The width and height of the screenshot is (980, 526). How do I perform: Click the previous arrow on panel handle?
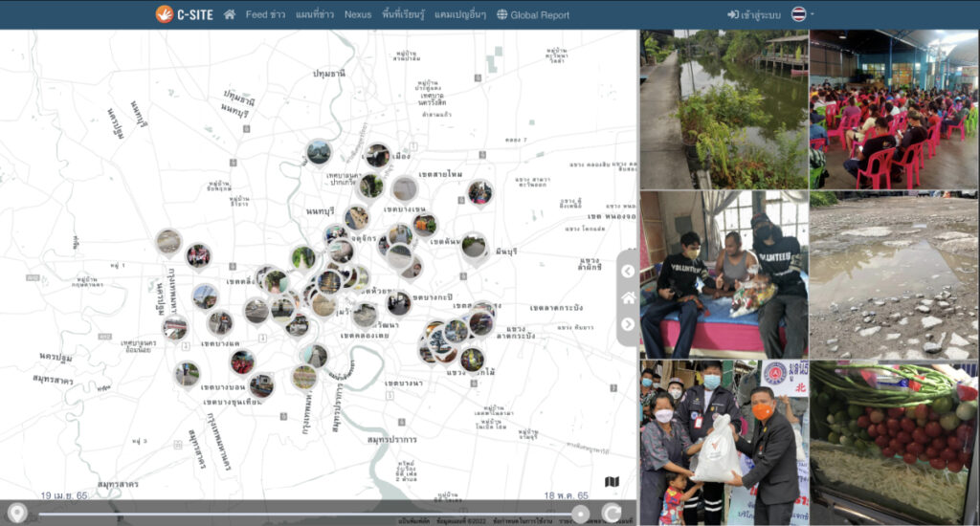pos(628,271)
